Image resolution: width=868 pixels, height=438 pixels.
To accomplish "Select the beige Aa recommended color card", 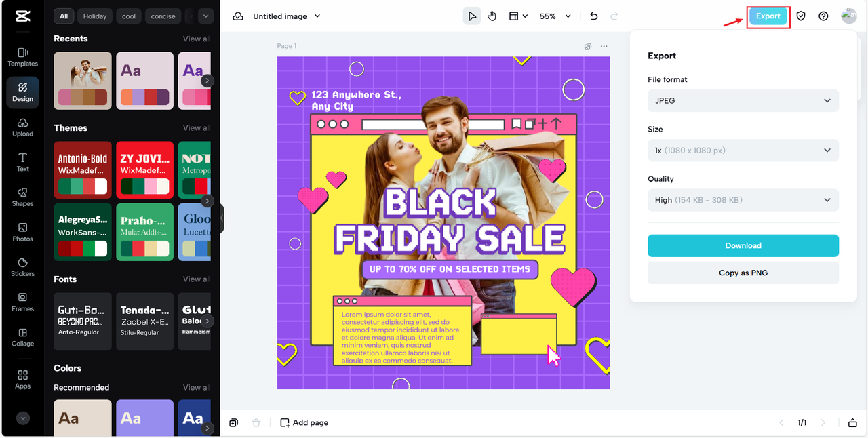I will pyautogui.click(x=83, y=418).
